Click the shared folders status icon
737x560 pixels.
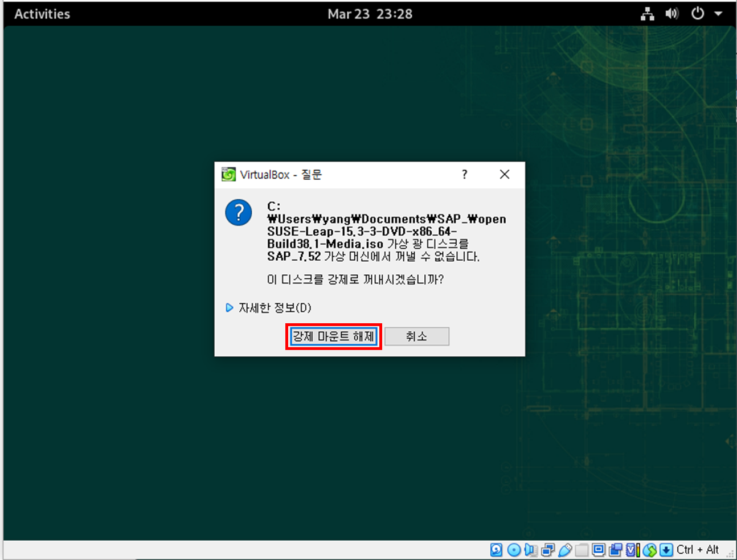pos(582,550)
